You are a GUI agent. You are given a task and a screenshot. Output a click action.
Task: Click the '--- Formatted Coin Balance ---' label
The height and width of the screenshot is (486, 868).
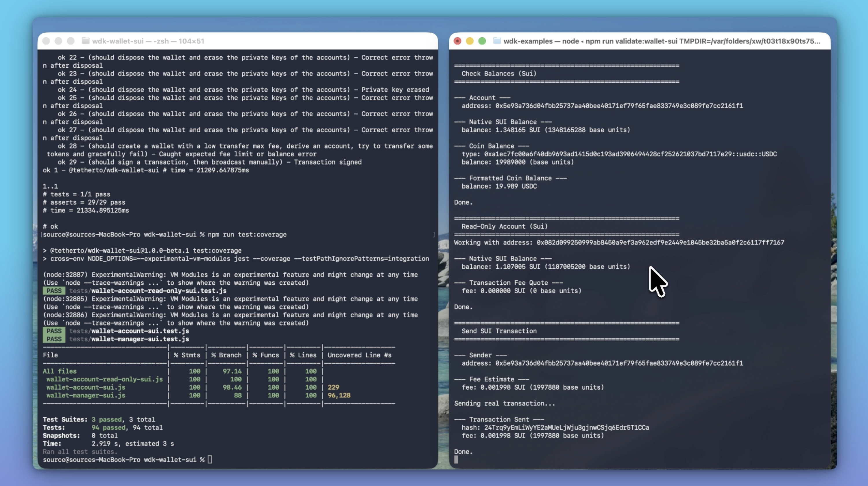click(510, 178)
